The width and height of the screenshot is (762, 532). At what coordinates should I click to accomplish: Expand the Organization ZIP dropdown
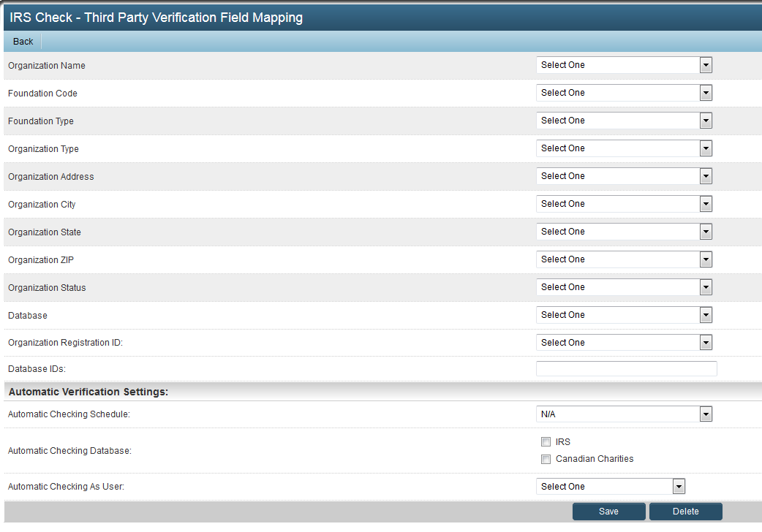pos(624,259)
